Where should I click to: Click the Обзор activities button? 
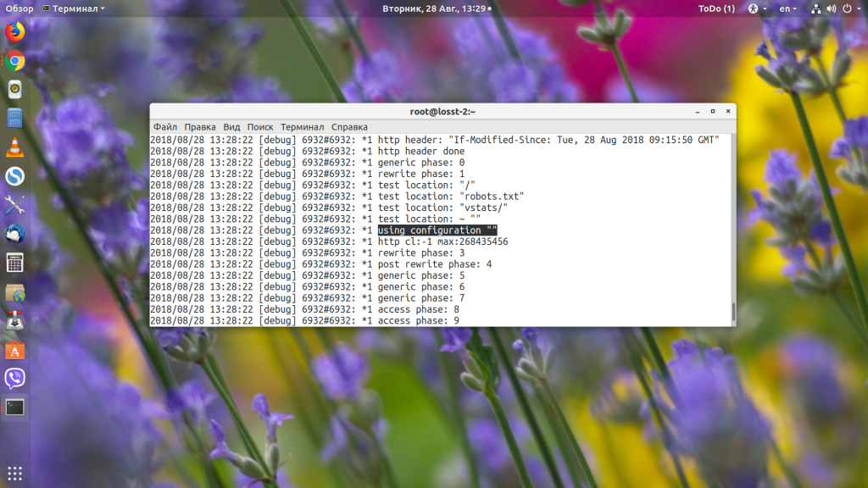(19, 8)
